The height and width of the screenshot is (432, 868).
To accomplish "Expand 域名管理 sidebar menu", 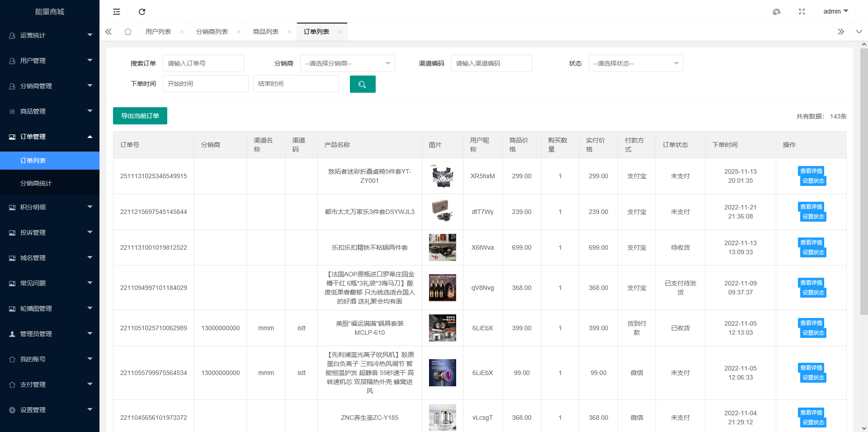I will point(50,258).
